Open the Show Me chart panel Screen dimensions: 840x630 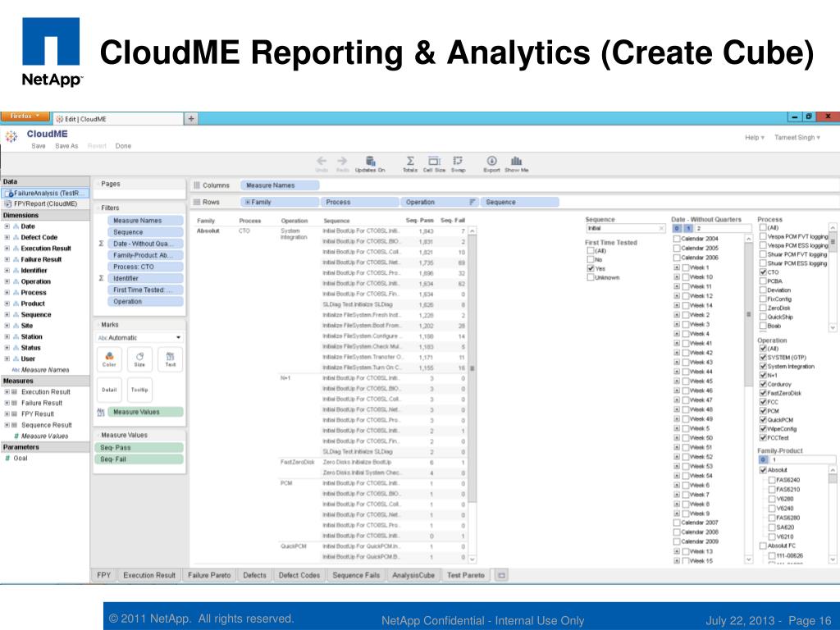tap(517, 161)
